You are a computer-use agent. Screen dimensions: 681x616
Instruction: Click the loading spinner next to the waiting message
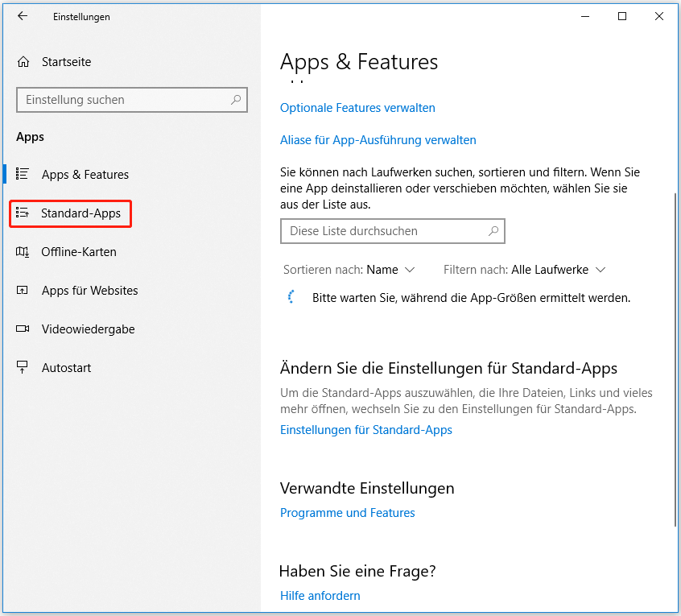click(x=291, y=297)
